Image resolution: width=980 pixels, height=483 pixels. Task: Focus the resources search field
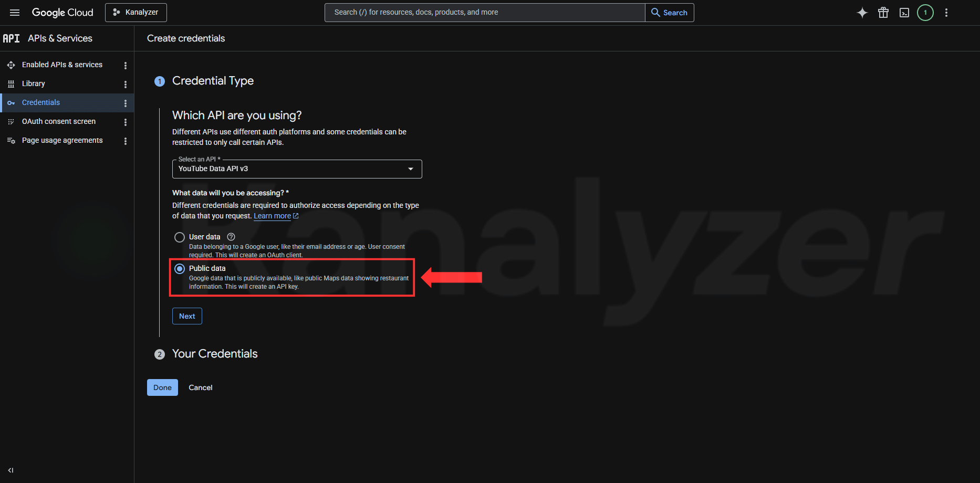tap(485, 13)
